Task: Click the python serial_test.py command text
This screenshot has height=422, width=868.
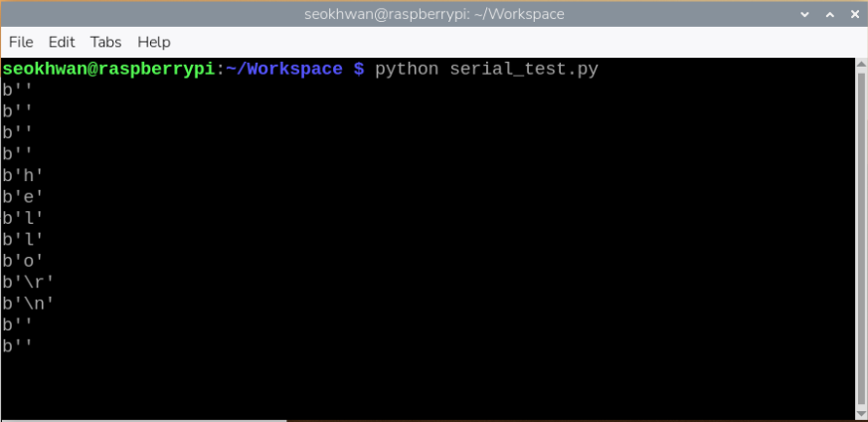Action: [486, 69]
